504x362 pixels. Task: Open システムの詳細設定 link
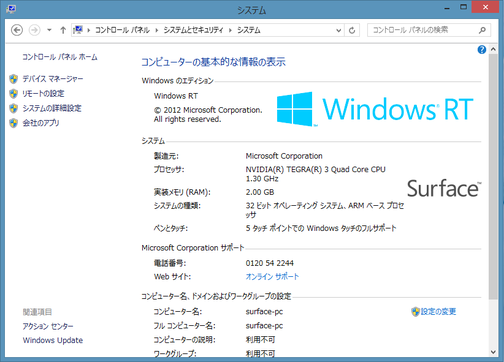(52, 108)
